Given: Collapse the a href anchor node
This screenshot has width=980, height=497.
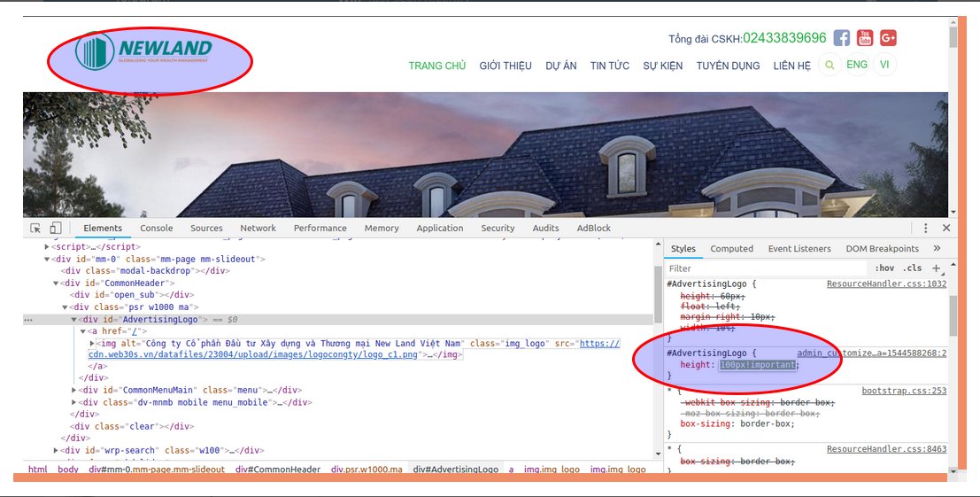Looking at the screenshot, I should pyautogui.click(x=82, y=331).
